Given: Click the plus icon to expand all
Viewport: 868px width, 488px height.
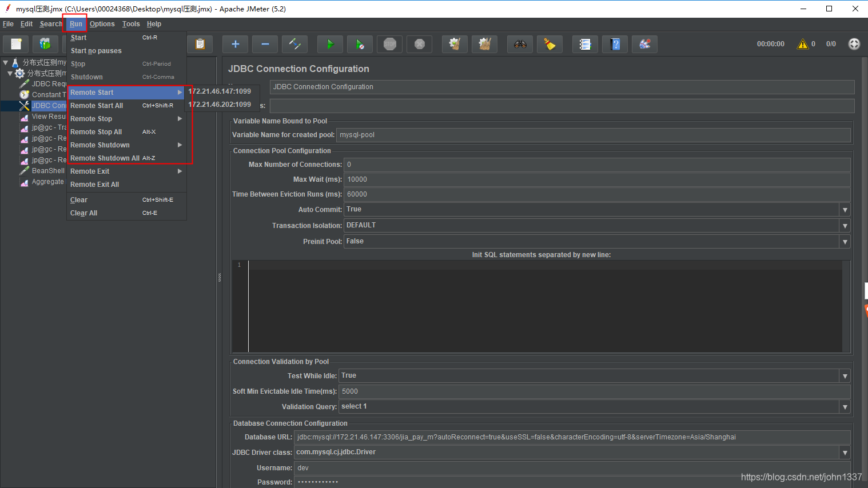Looking at the screenshot, I should pos(235,44).
